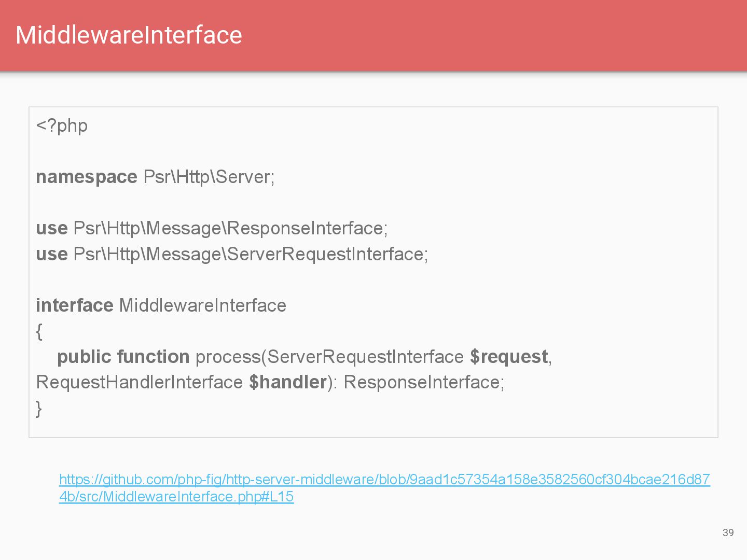The image size is (747, 560).
Task: Click the "ResponseInterface;" return type
Action: pos(424,382)
